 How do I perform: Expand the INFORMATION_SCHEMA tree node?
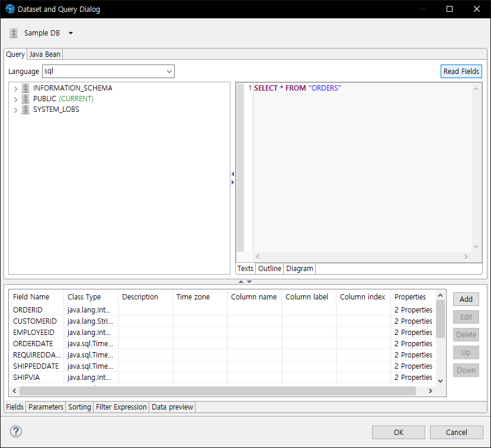(15, 89)
